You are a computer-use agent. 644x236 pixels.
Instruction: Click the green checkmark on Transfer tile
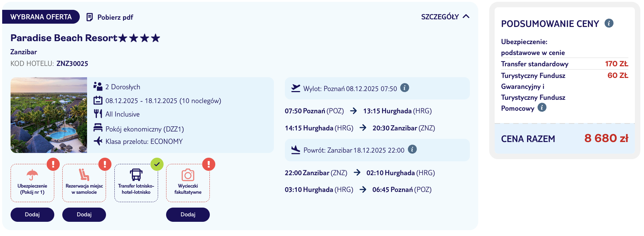coord(157,164)
